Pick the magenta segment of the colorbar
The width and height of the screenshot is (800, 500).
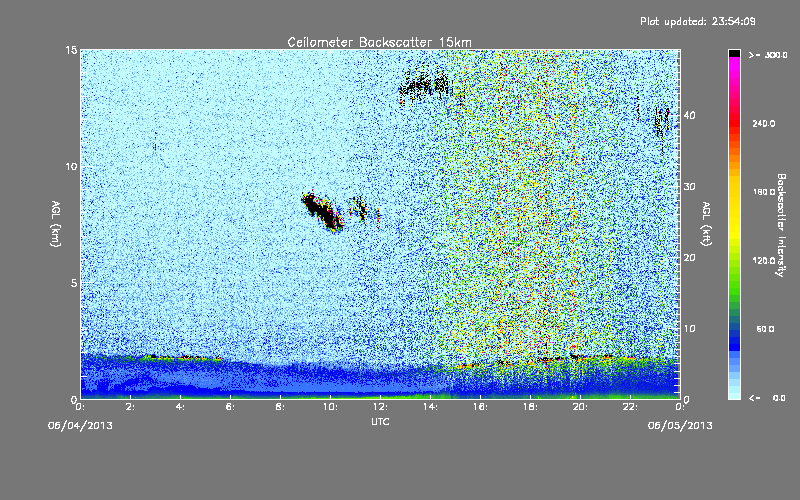point(734,66)
